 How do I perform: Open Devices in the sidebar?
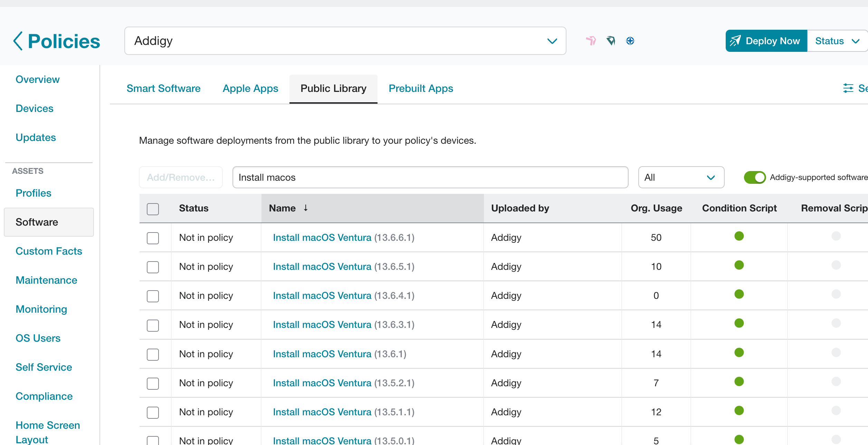click(x=35, y=108)
